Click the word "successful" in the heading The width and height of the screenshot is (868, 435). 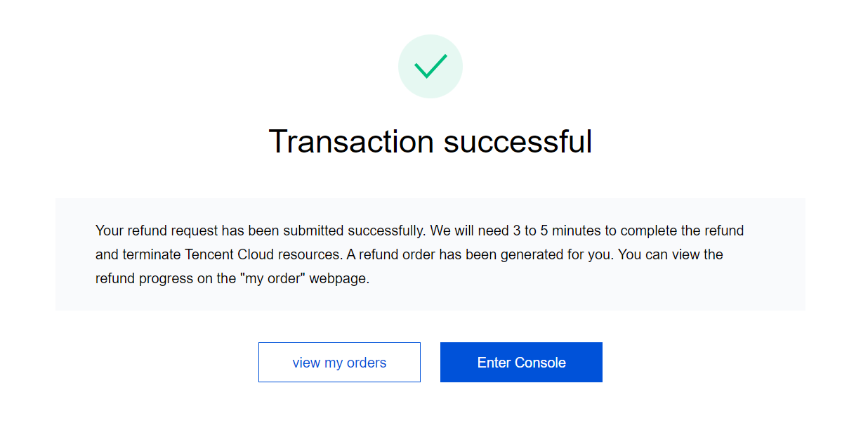pyautogui.click(x=518, y=141)
